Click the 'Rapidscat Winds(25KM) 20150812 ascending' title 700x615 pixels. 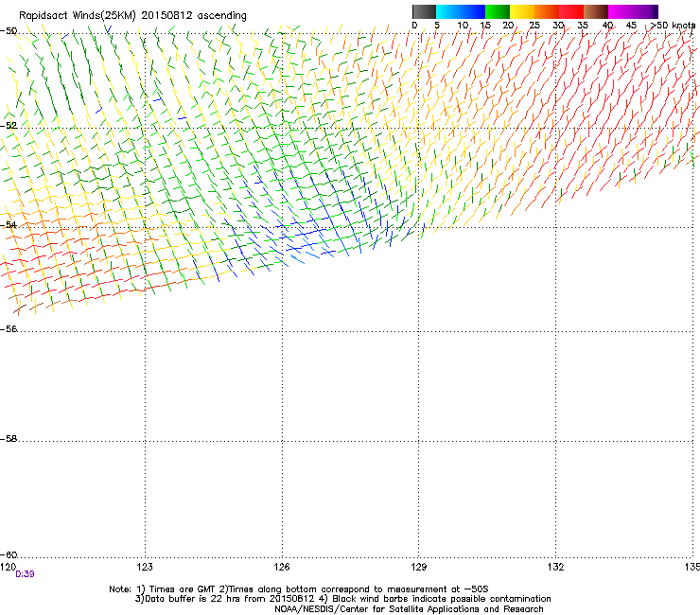point(132,16)
